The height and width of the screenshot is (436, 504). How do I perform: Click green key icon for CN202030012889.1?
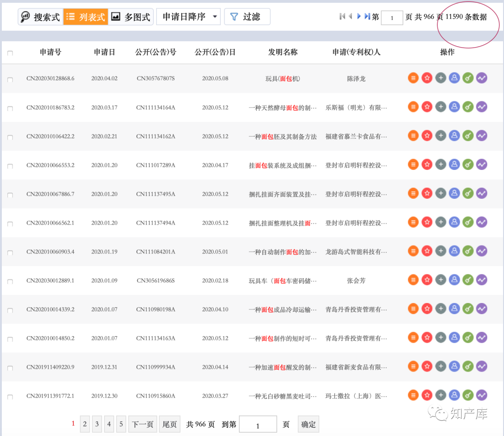468,280
